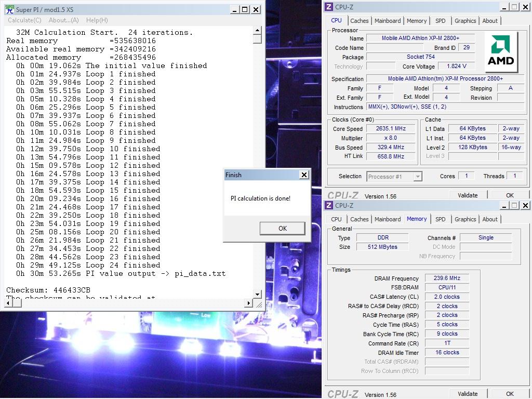Click the memory Type value DDR
Screen dimensions: 532x399
pyautogui.click(x=382, y=238)
